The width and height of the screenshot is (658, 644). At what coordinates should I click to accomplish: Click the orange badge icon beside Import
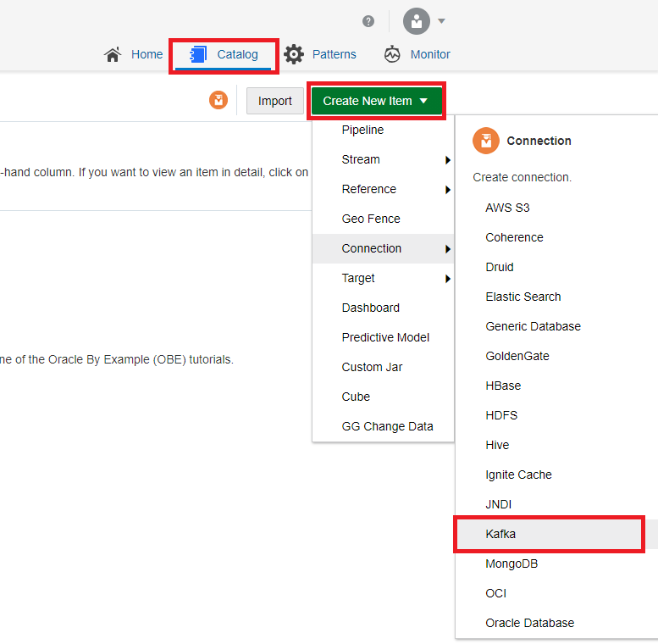pyautogui.click(x=218, y=101)
